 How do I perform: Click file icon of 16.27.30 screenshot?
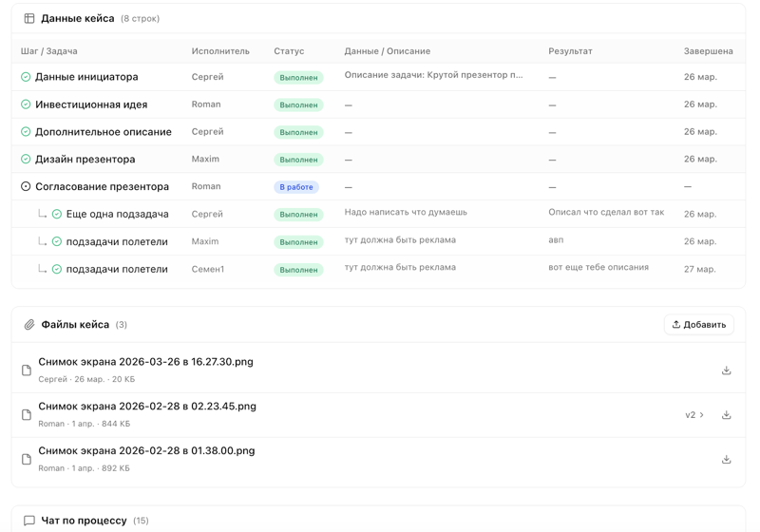point(27,370)
